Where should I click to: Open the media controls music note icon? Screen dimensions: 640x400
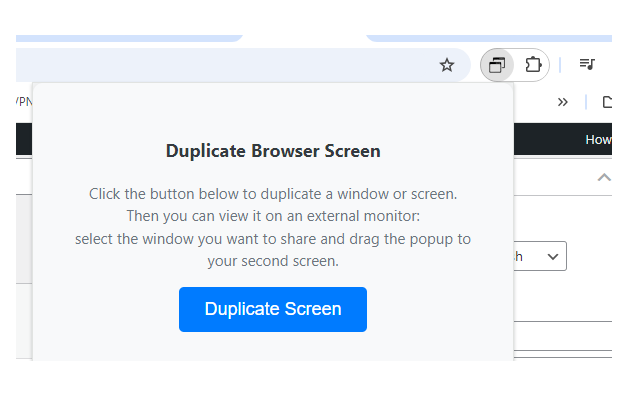588,65
